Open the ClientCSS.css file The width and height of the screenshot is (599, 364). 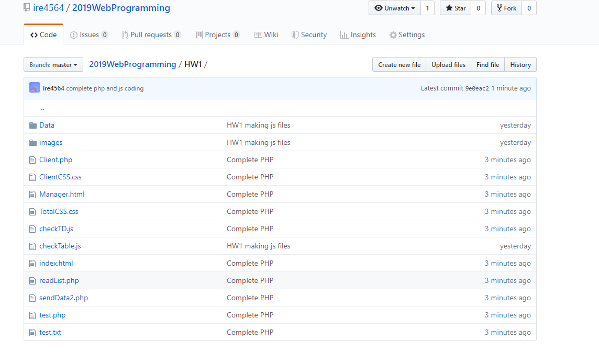point(60,177)
